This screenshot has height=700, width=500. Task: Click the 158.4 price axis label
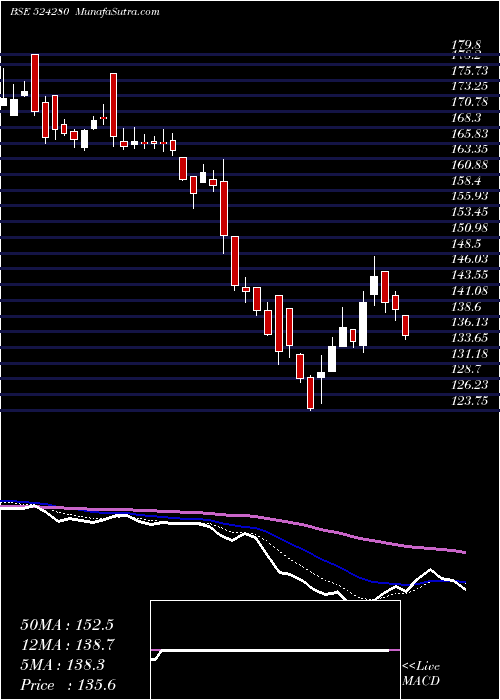point(467,181)
